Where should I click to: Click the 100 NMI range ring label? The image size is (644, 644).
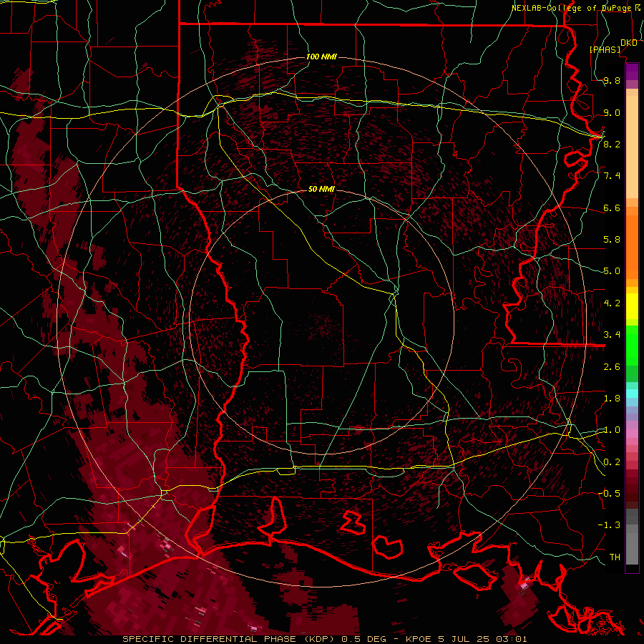point(321,57)
